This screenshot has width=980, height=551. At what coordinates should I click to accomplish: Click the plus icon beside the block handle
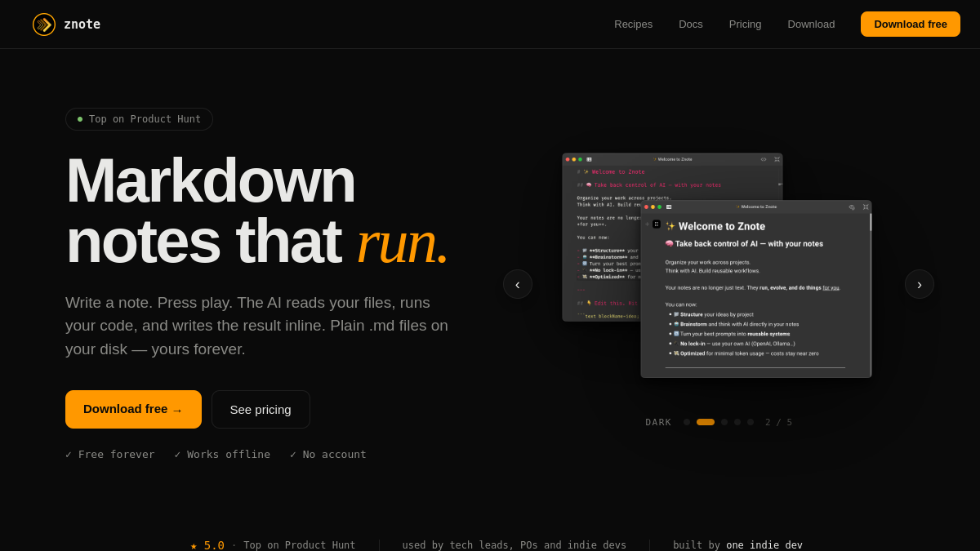pos(648,224)
